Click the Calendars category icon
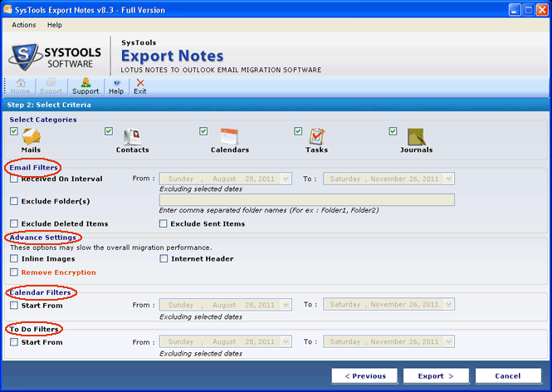 pyautogui.click(x=230, y=136)
